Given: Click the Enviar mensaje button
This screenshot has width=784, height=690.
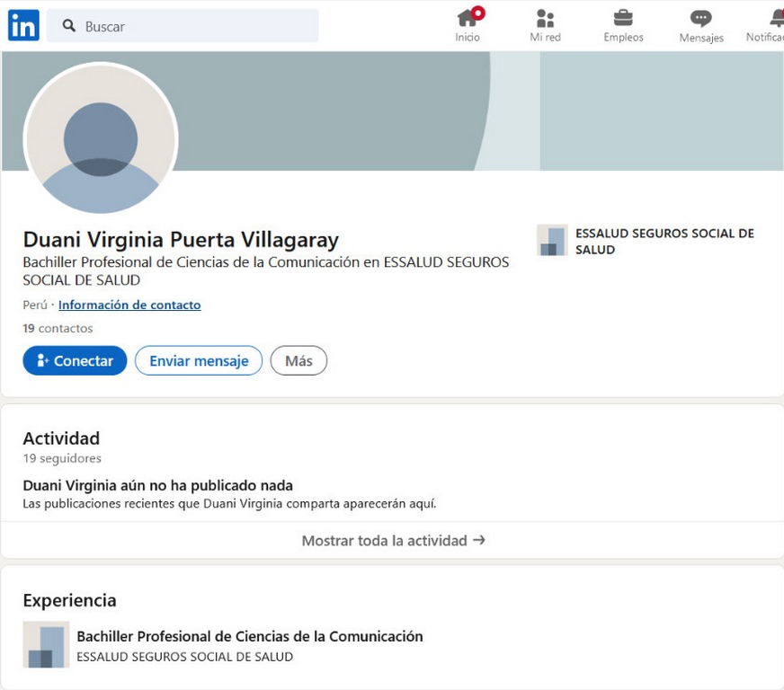Looking at the screenshot, I should [199, 360].
